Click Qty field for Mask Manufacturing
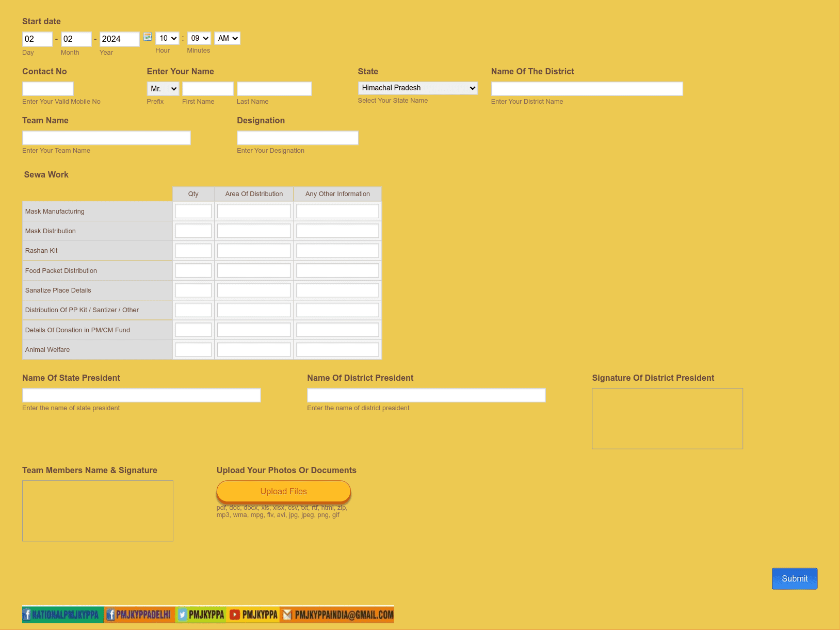The image size is (840, 630). point(193,211)
